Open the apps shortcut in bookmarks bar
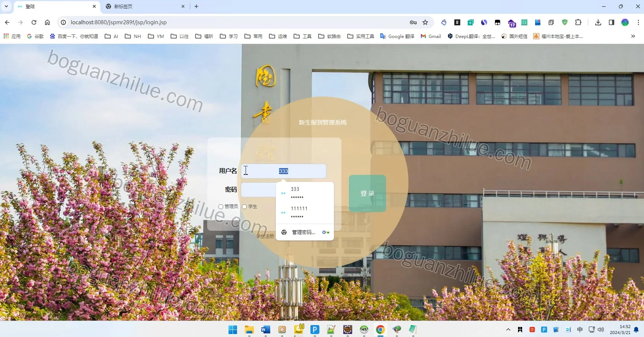 [12, 36]
